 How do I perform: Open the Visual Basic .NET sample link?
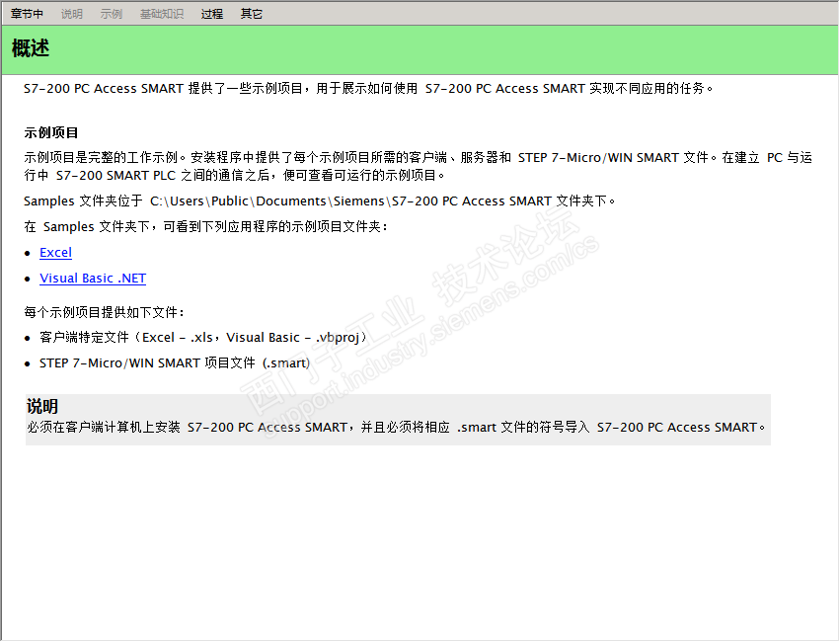(x=93, y=279)
